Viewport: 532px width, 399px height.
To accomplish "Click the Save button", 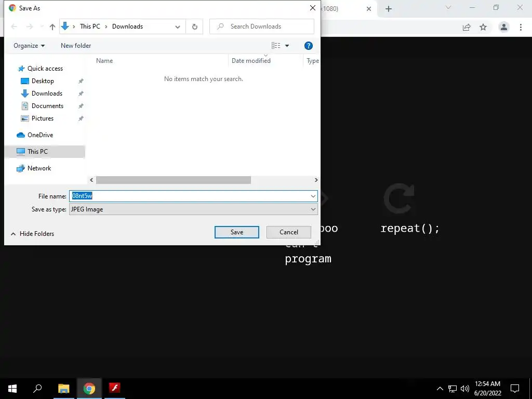I will (236, 232).
